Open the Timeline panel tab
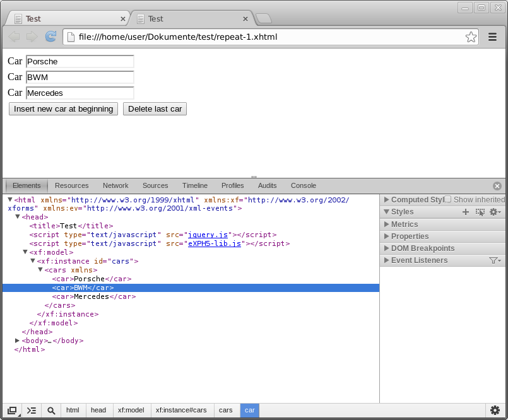This screenshot has width=508, height=420. coord(195,186)
